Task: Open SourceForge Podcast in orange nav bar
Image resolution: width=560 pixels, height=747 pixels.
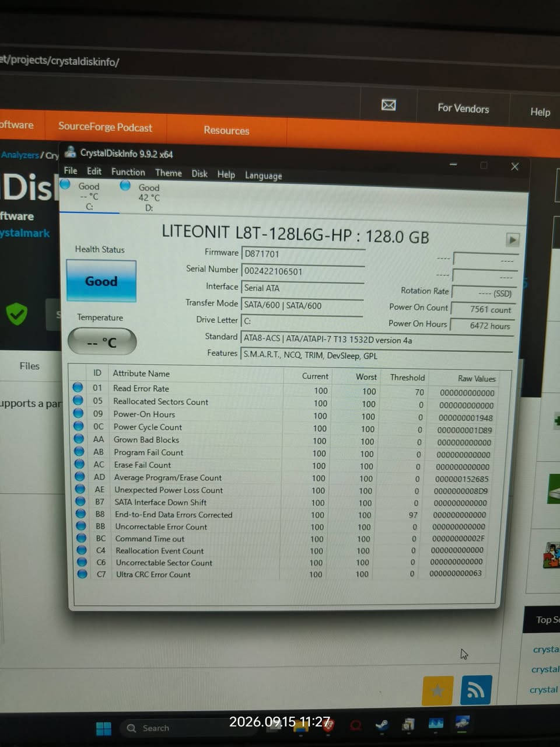Action: (105, 127)
